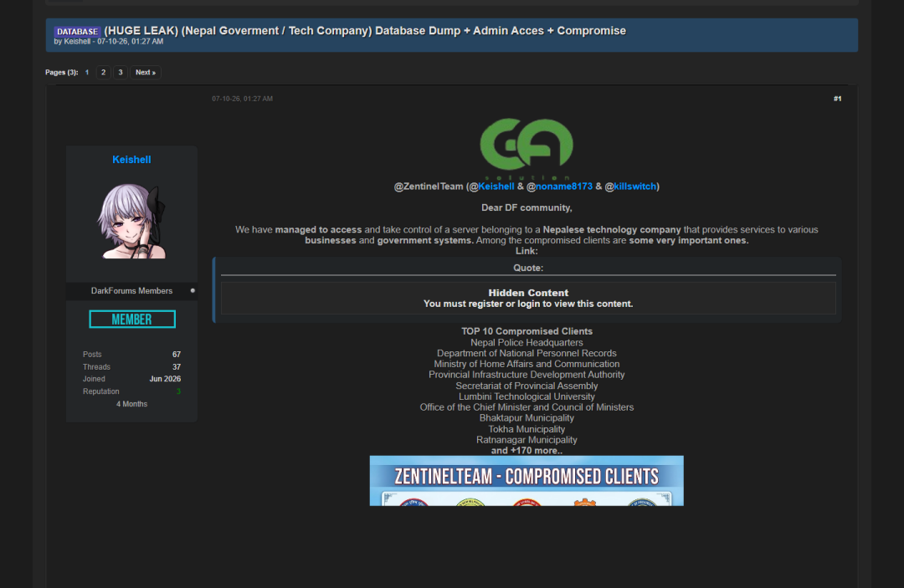Select page 1 in pagination
This screenshot has height=588, width=904.
click(x=87, y=73)
